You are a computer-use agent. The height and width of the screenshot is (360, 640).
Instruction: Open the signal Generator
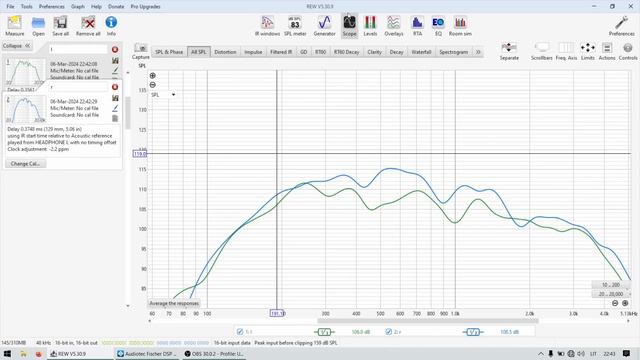pos(324,26)
